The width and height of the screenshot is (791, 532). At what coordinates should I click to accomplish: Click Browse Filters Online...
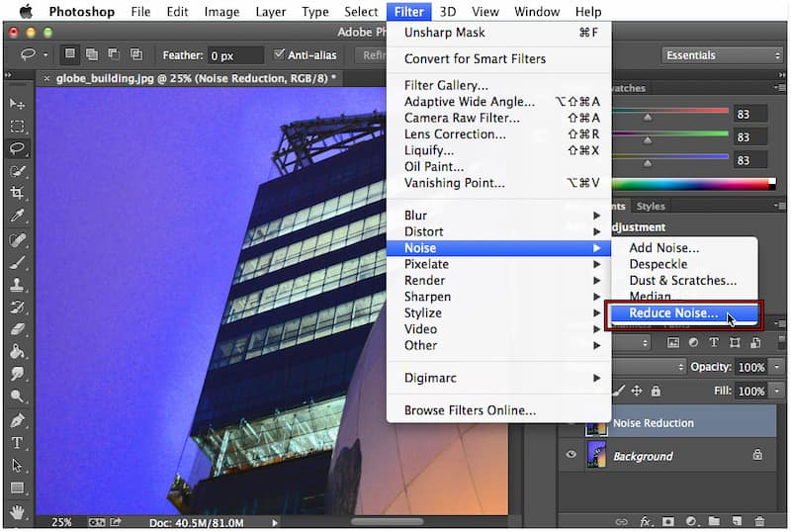click(x=498, y=410)
